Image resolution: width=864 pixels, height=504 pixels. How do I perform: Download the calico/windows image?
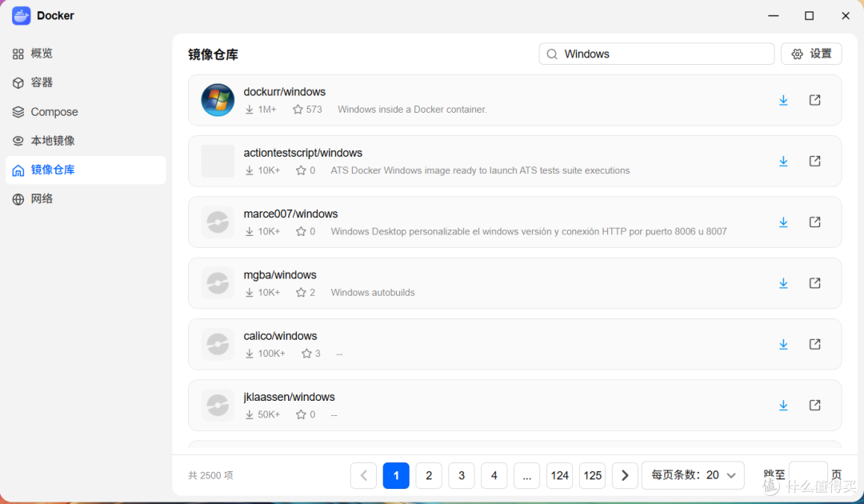click(783, 344)
